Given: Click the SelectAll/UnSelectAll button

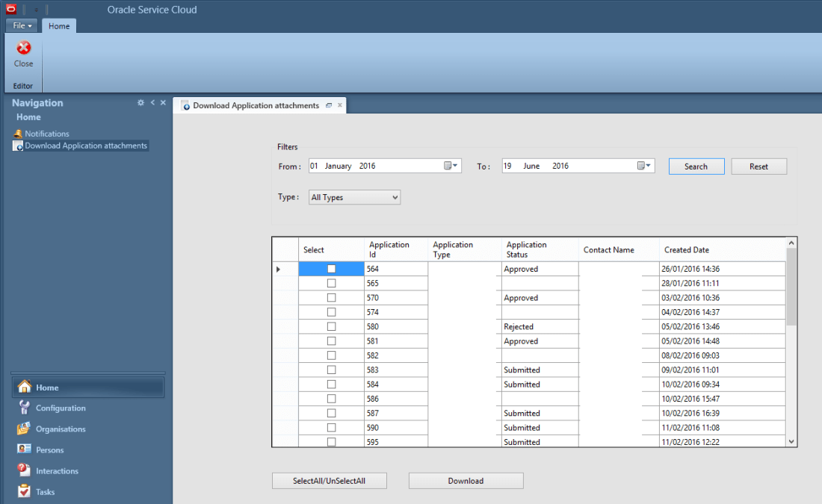Looking at the screenshot, I should [x=329, y=480].
